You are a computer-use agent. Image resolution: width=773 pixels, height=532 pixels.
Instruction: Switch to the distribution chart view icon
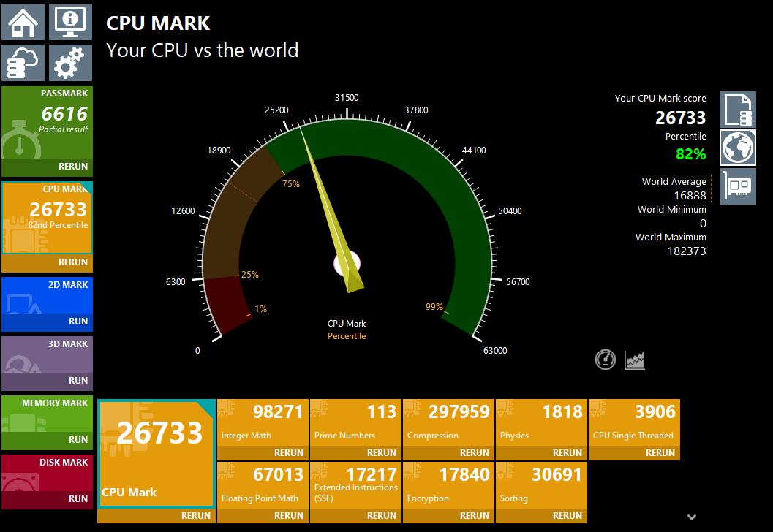(x=634, y=360)
